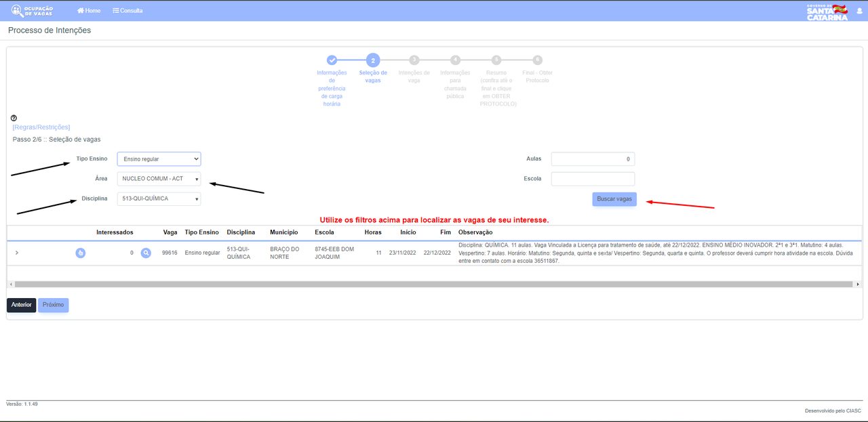Go to the Home menu
868x422 pixels.
89,11
